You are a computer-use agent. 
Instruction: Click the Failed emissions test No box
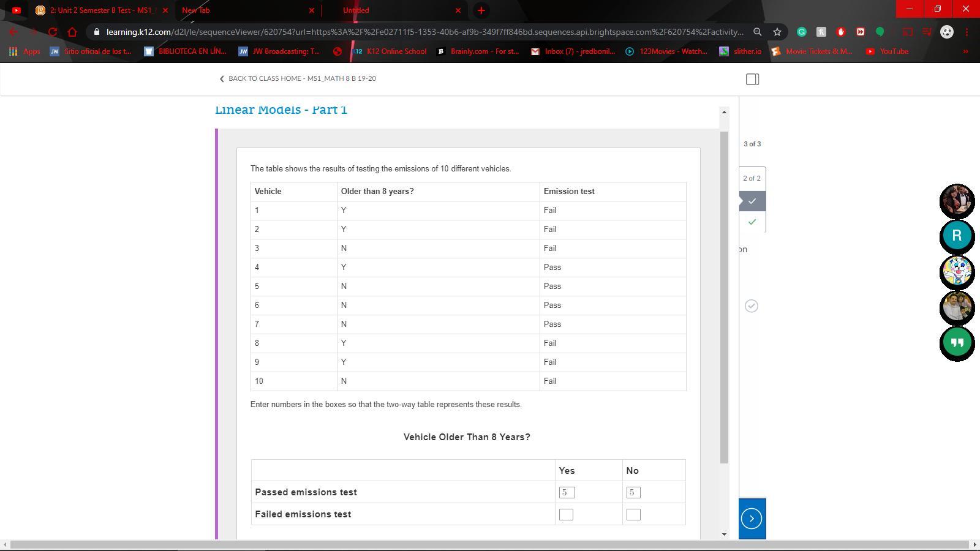coord(633,514)
